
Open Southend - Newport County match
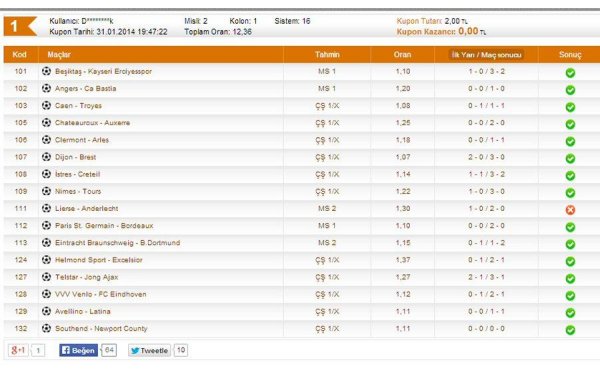101,328
